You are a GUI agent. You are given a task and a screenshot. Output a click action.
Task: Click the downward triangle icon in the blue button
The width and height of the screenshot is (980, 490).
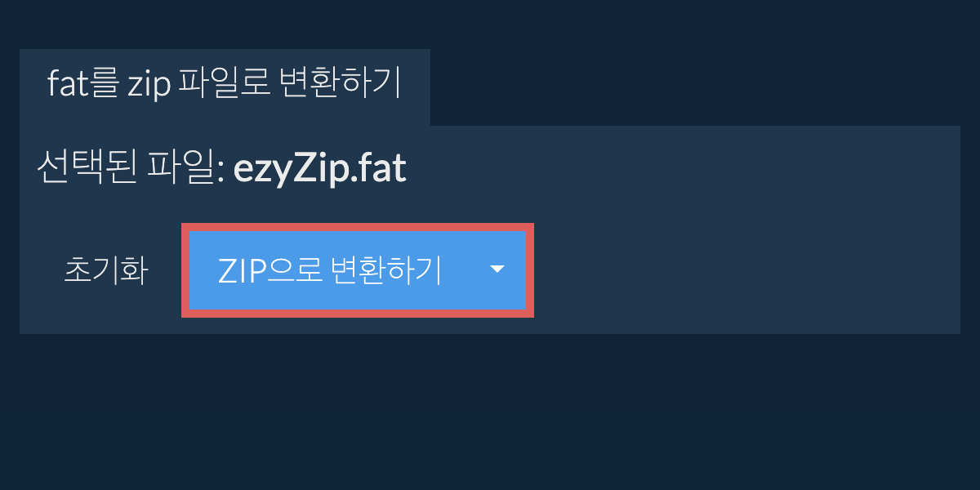coord(497,269)
